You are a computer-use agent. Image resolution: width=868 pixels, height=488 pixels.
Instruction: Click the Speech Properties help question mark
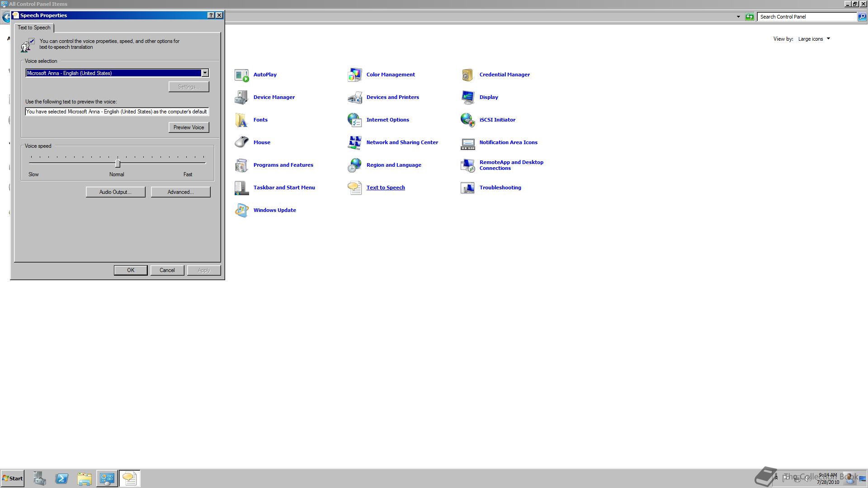(211, 15)
